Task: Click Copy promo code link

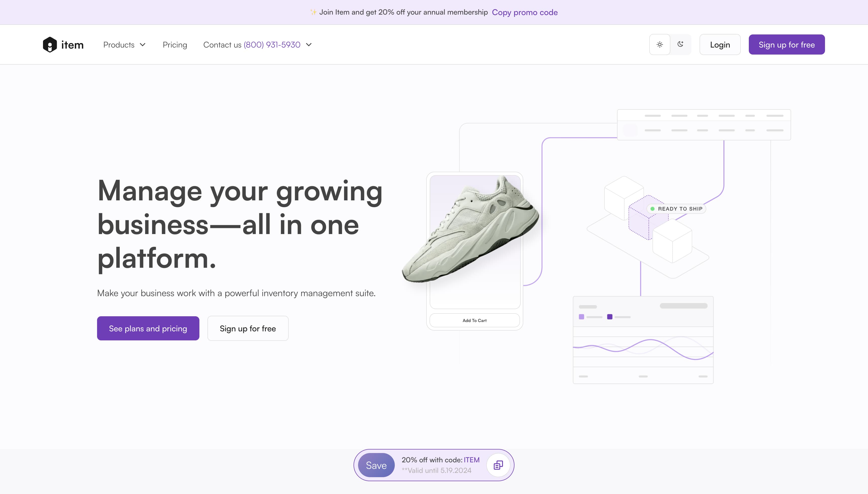Action: click(x=524, y=12)
